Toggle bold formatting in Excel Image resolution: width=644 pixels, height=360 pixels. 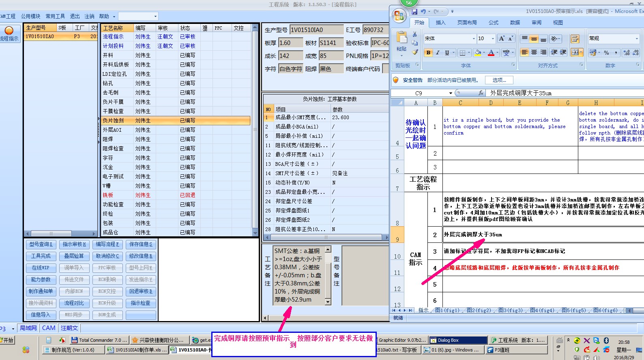(428, 52)
